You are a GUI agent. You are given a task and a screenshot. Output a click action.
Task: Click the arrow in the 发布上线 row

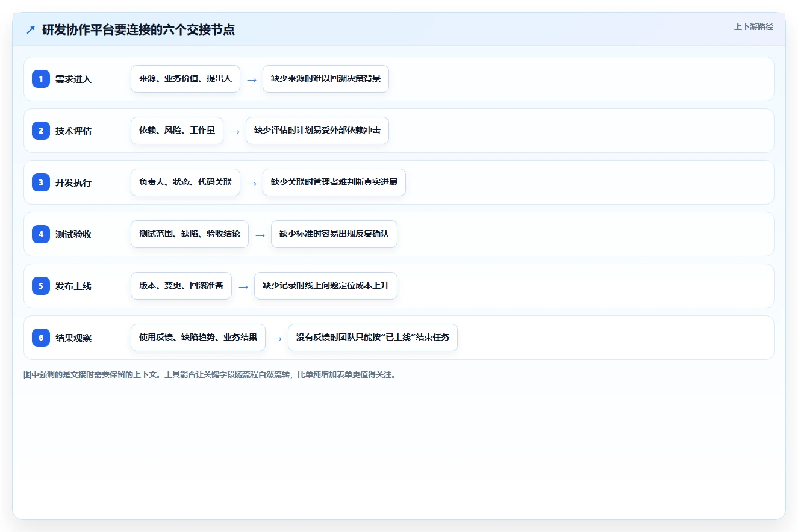243,286
